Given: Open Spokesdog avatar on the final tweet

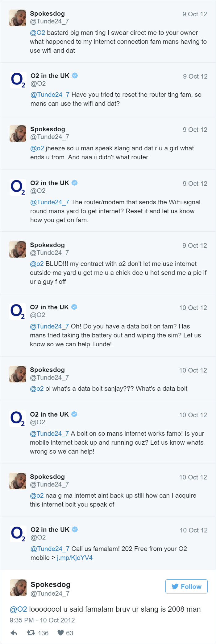Looking at the screenshot, I should [x=18, y=588].
